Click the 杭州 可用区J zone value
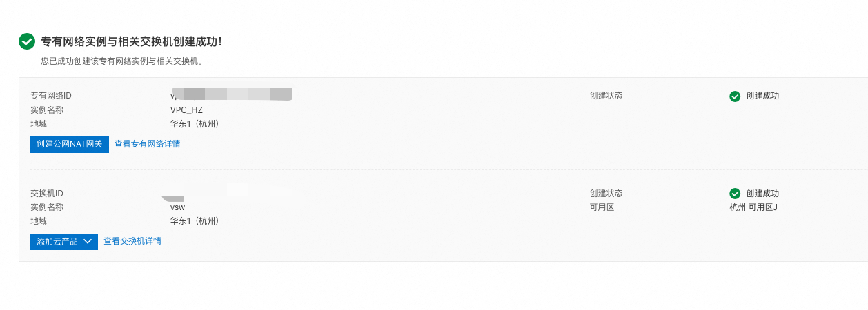 click(x=753, y=207)
